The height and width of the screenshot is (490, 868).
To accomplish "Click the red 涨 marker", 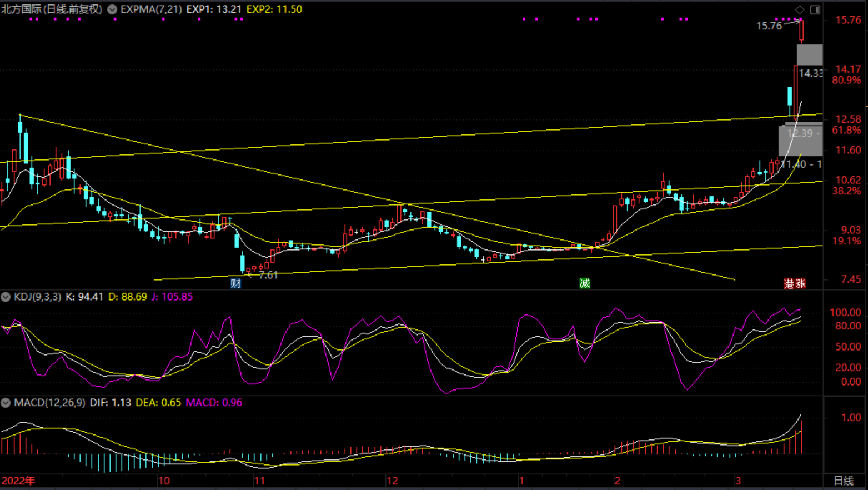I will coord(800,283).
